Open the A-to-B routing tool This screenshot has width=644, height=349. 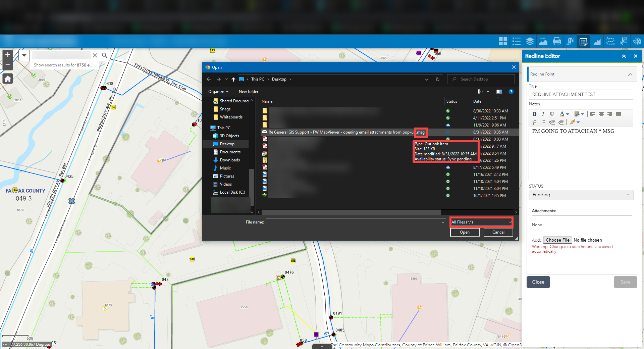[610, 41]
